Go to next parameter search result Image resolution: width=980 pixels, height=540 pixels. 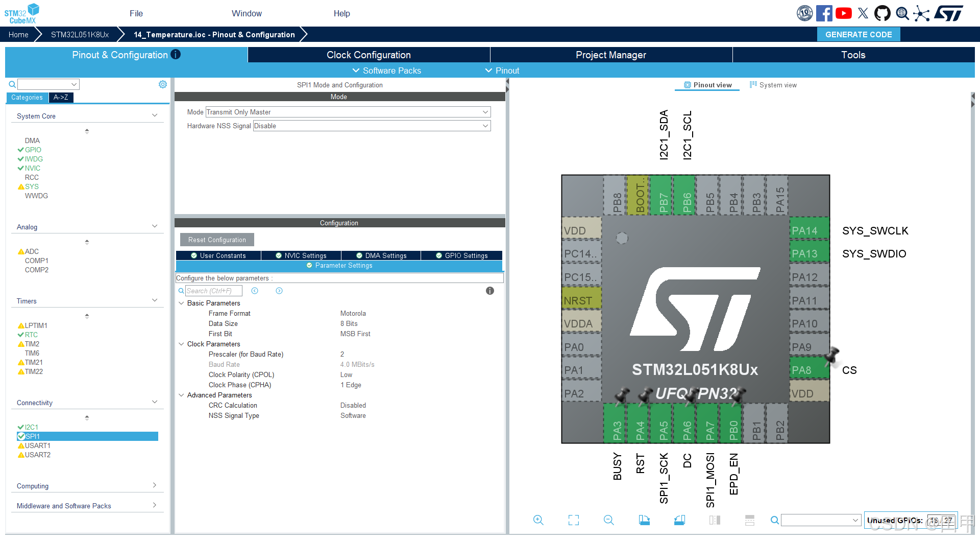(x=279, y=291)
